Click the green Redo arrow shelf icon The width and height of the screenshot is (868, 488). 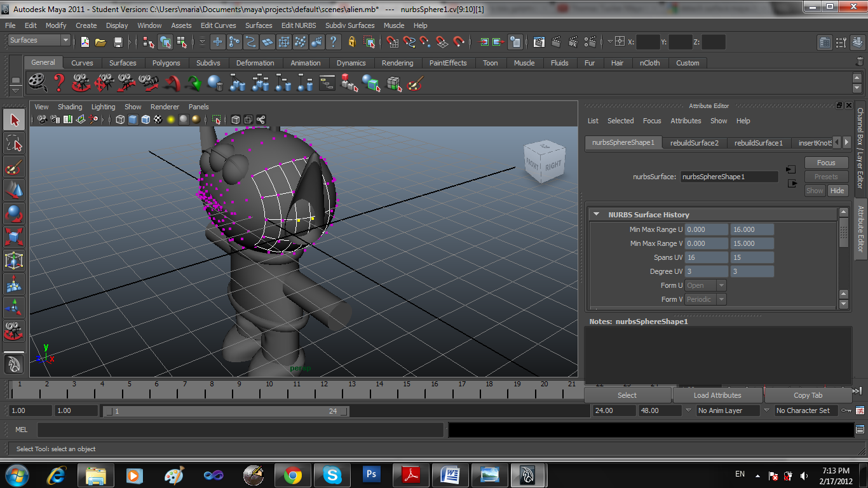pos(194,83)
